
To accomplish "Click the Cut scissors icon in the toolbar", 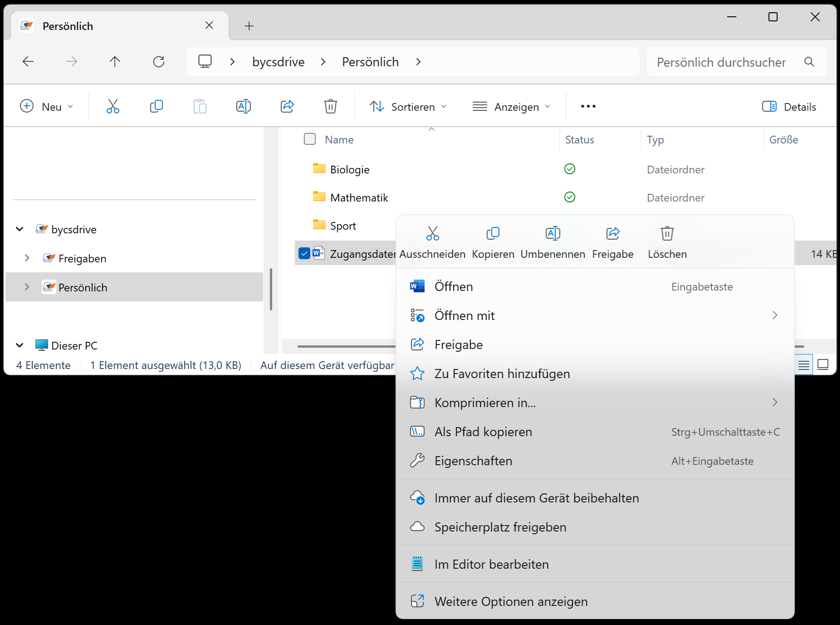I will tap(113, 107).
